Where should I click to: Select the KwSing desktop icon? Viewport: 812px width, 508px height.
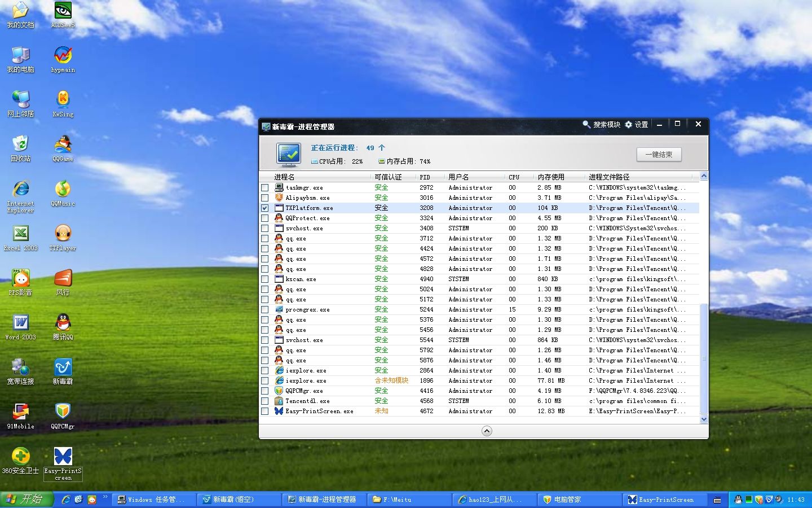click(63, 104)
